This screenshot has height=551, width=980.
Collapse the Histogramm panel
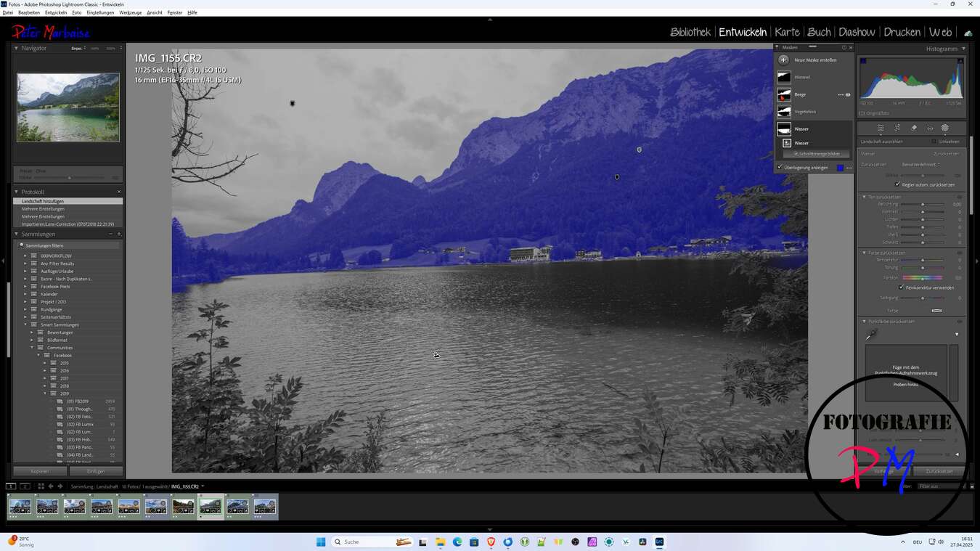tap(963, 49)
